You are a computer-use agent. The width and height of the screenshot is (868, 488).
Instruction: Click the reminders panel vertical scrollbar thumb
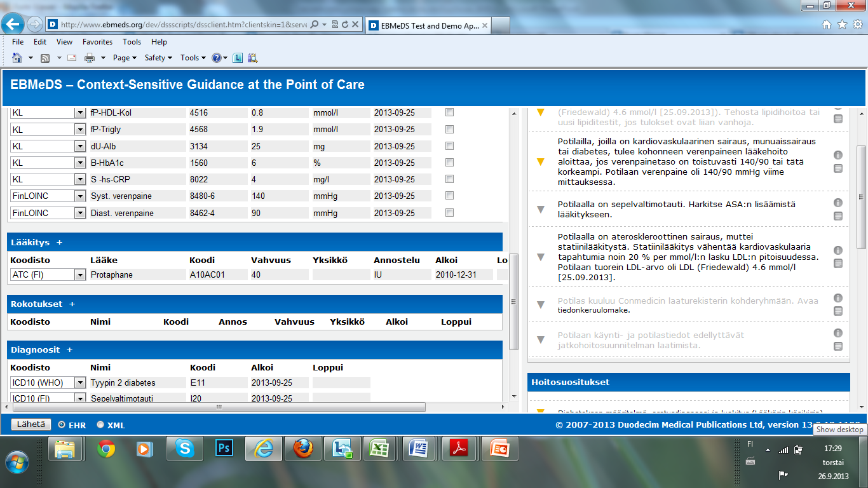(862, 197)
